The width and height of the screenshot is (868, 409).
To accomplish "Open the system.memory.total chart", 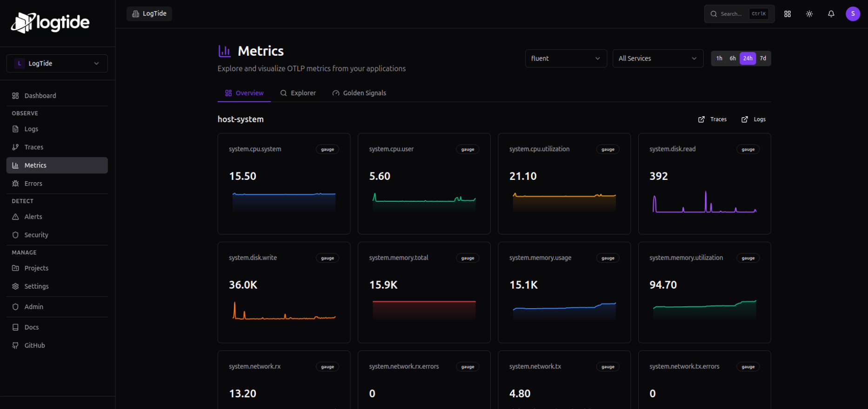I will [x=424, y=310].
